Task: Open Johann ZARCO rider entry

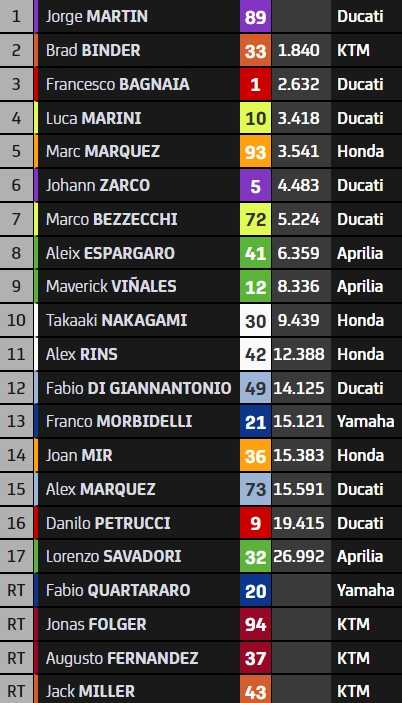Action: coord(201,185)
